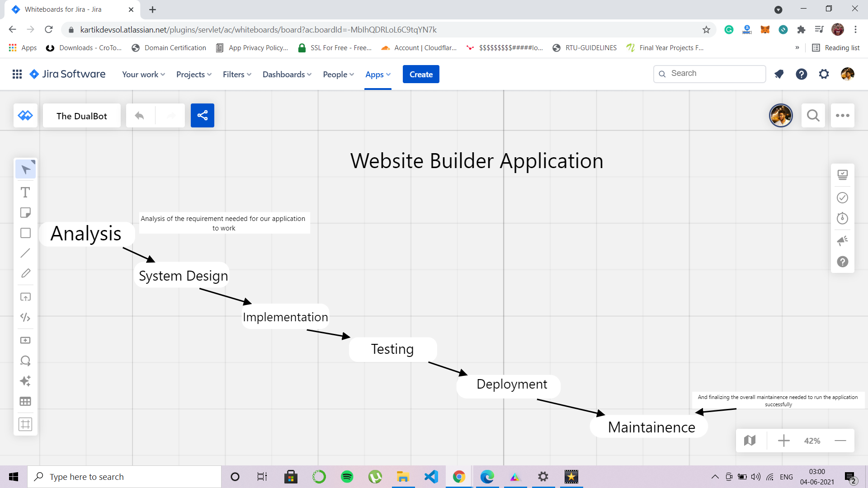Screen dimensions: 868x488
Task: Pick the Pen drawing tool
Action: pos(25,273)
